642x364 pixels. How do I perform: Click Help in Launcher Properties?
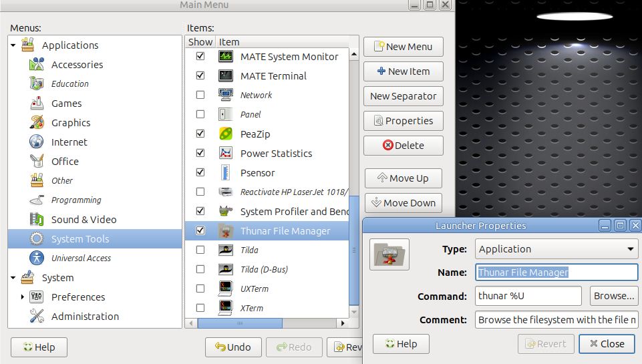(402, 344)
